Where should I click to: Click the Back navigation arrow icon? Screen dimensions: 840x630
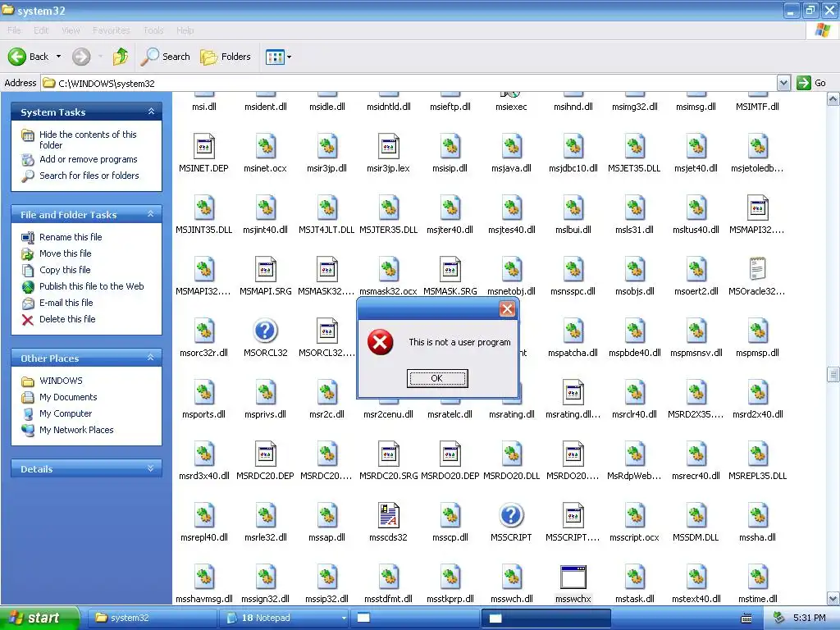tap(16, 57)
